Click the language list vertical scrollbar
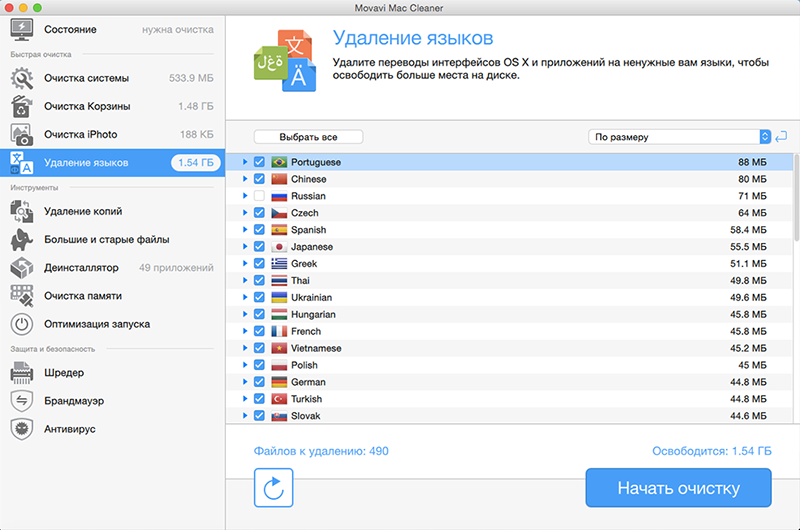The width and height of the screenshot is (800, 530). (x=796, y=200)
